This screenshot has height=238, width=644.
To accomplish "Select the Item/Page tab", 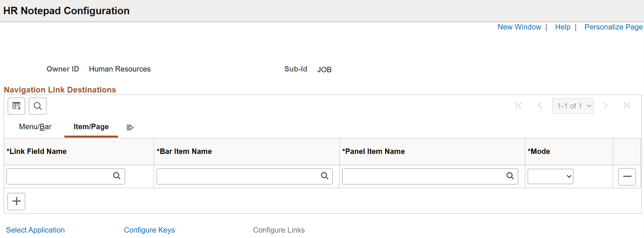I will point(91,127).
